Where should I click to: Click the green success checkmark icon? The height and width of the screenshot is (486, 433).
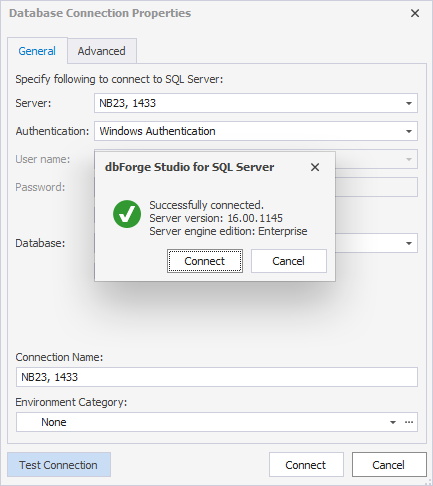tap(127, 214)
